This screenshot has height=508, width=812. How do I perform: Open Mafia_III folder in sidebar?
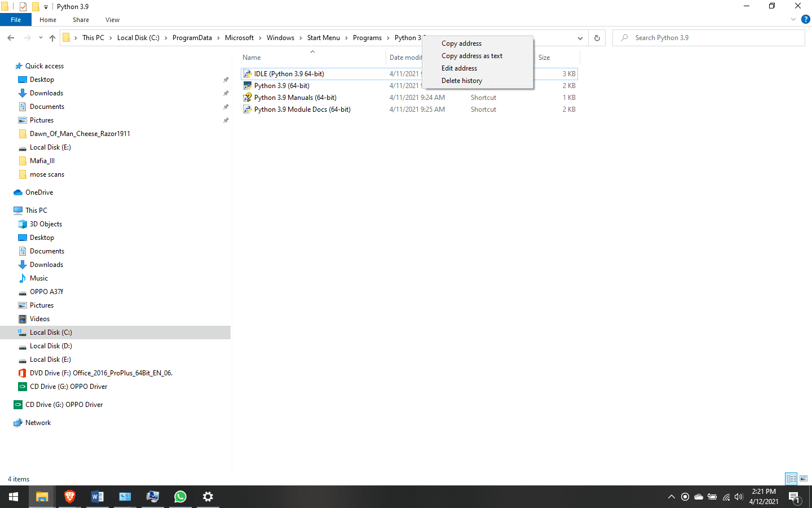(x=42, y=161)
